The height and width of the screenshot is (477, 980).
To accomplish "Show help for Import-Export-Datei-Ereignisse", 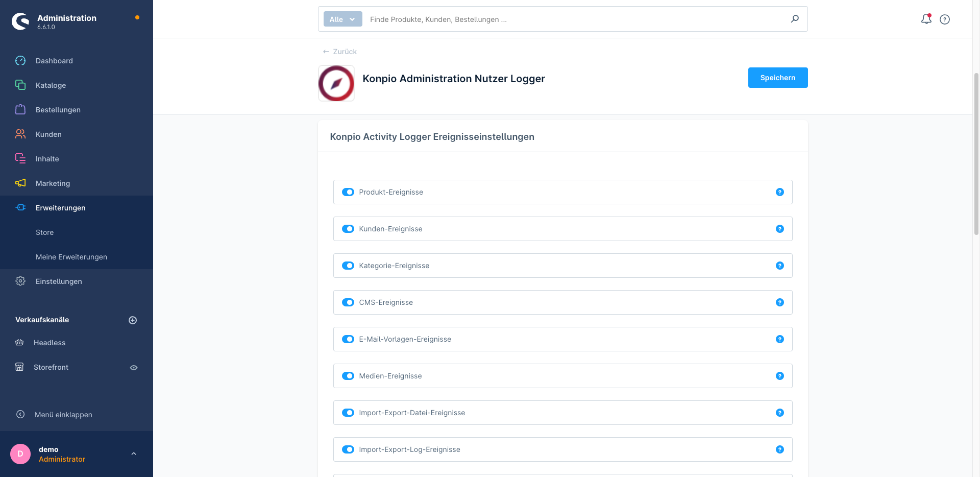I will point(780,413).
